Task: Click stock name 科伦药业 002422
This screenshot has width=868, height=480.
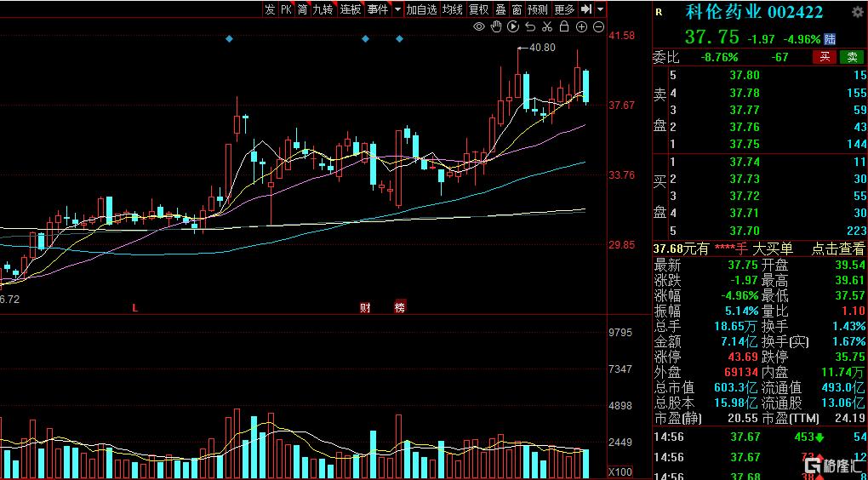Action: click(x=755, y=12)
